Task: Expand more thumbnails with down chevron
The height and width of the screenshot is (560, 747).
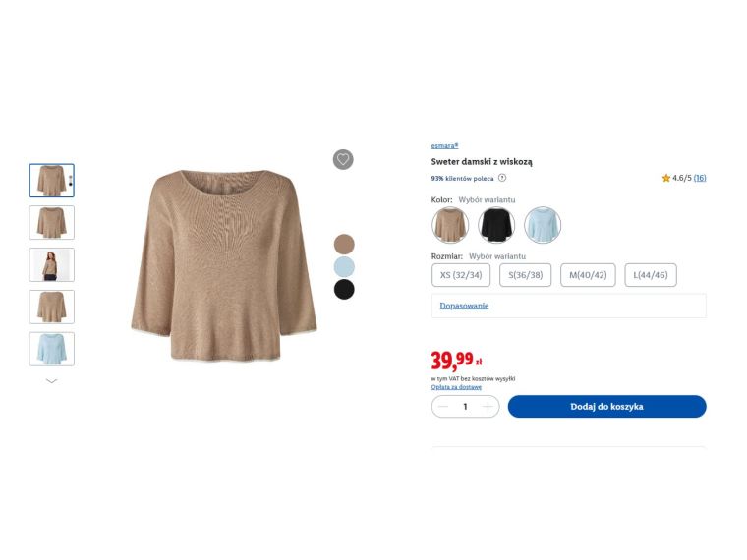Action: coord(51,381)
